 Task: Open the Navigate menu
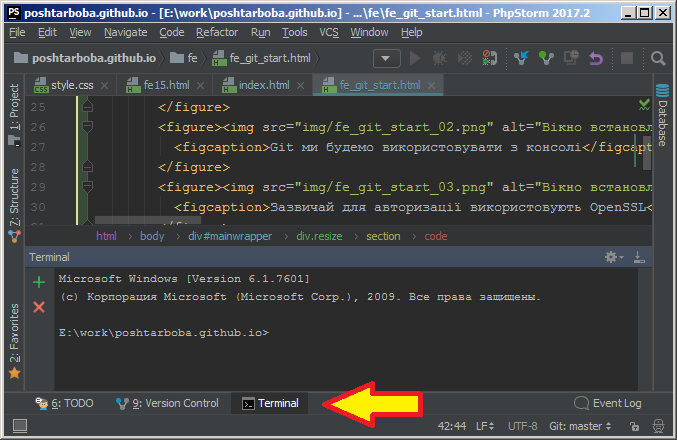point(126,32)
